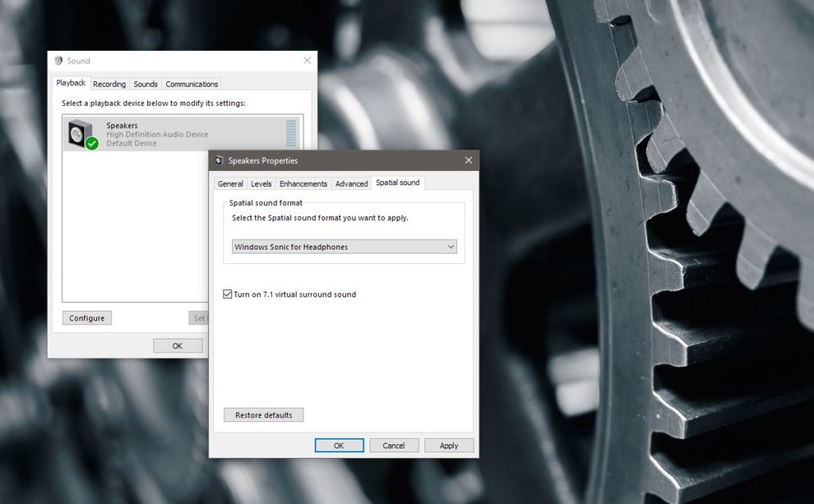Cancel the Speakers Properties changes
814x504 pixels.
(393, 445)
